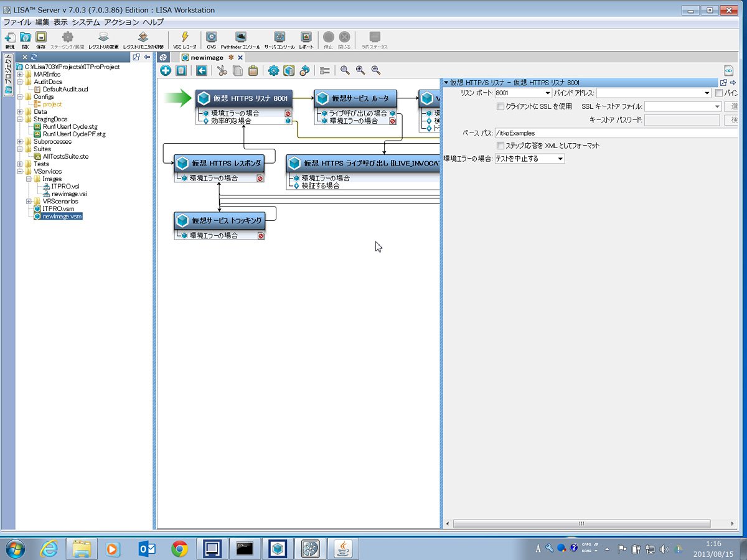
Task: Click the undock icon in project panel header
Action: [x=136, y=57]
